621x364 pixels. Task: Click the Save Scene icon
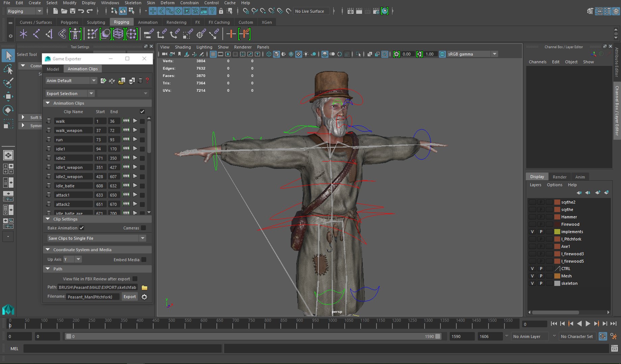click(x=72, y=11)
